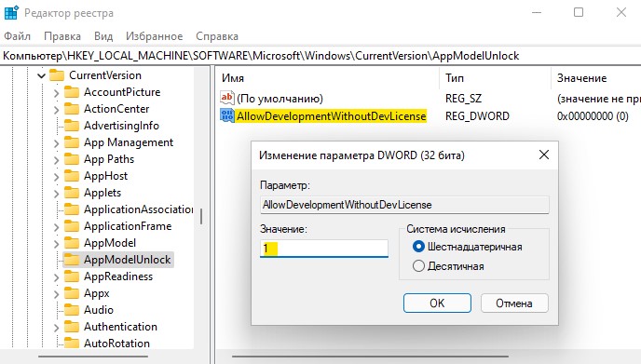Click the App Paths folder icon

click(x=72, y=159)
